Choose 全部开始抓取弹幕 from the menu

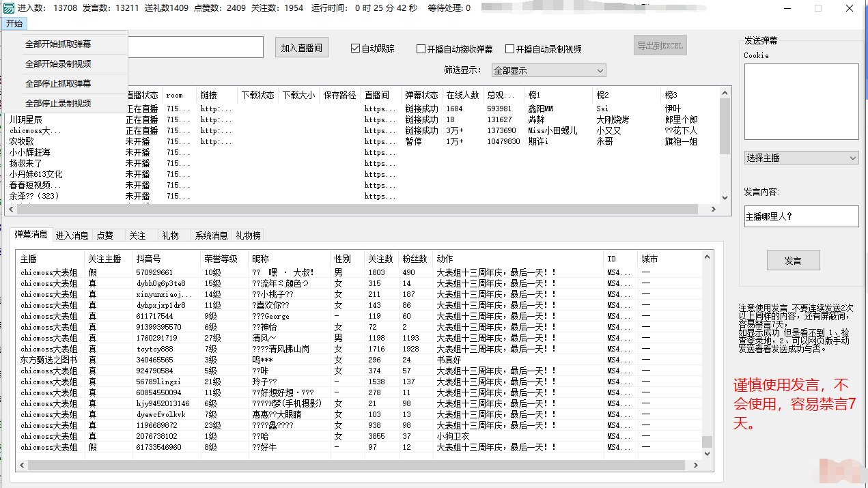coord(58,44)
